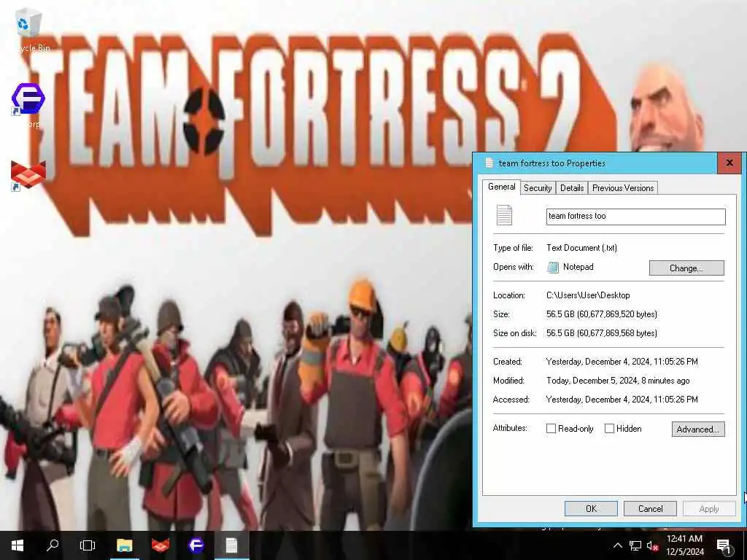This screenshot has width=747, height=560.
Task: Click the file name field 'team fortress too'
Action: 635,216
